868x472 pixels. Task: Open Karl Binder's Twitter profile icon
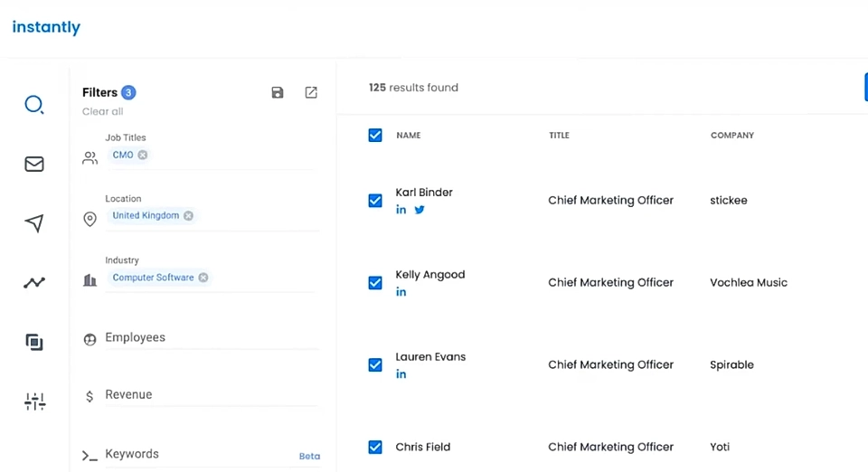420,210
